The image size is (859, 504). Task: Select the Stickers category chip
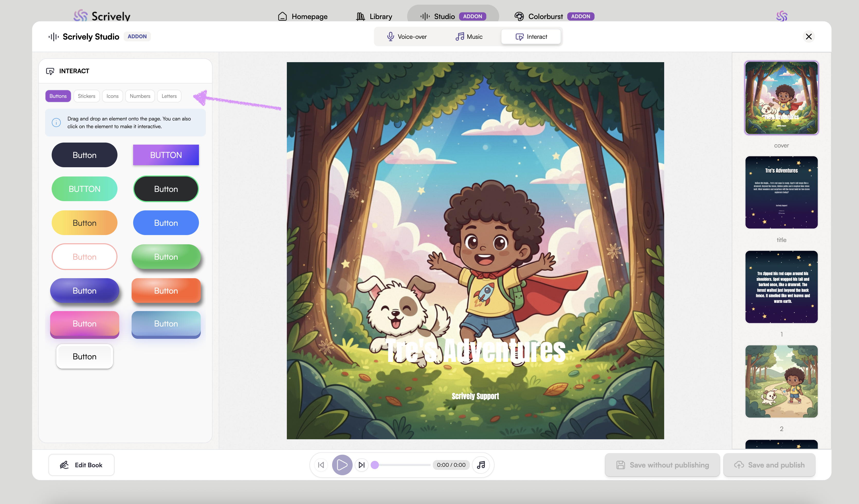[86, 96]
